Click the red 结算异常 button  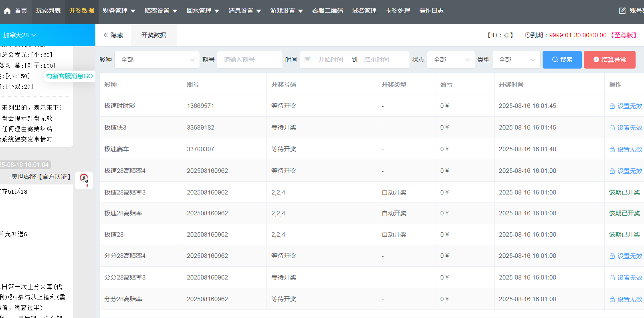pyautogui.click(x=609, y=60)
